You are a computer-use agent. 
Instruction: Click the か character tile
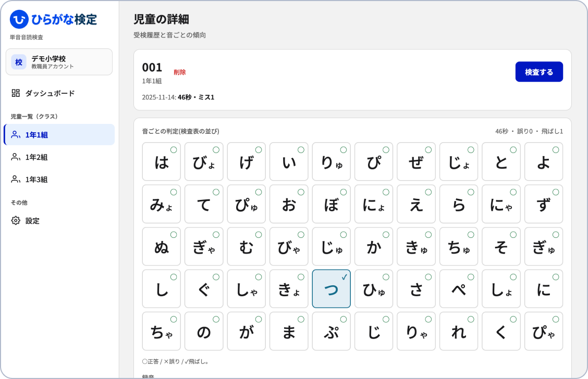[374, 246]
